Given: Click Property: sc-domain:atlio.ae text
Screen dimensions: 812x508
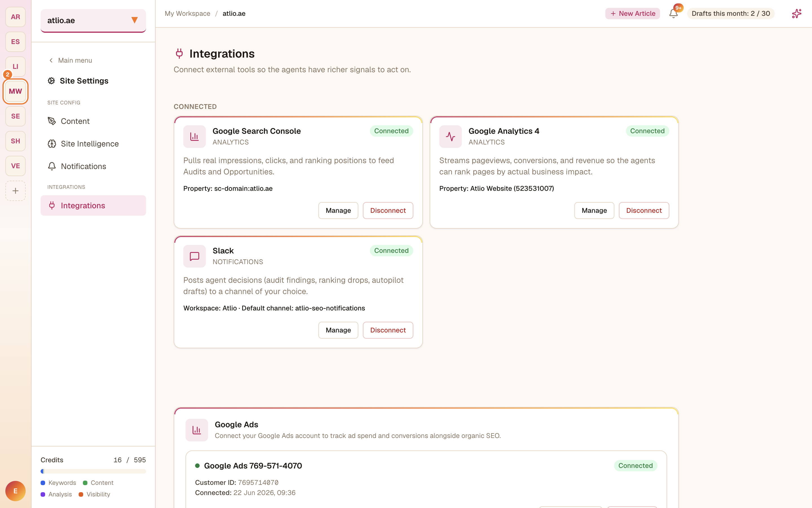Looking at the screenshot, I should (x=228, y=189).
